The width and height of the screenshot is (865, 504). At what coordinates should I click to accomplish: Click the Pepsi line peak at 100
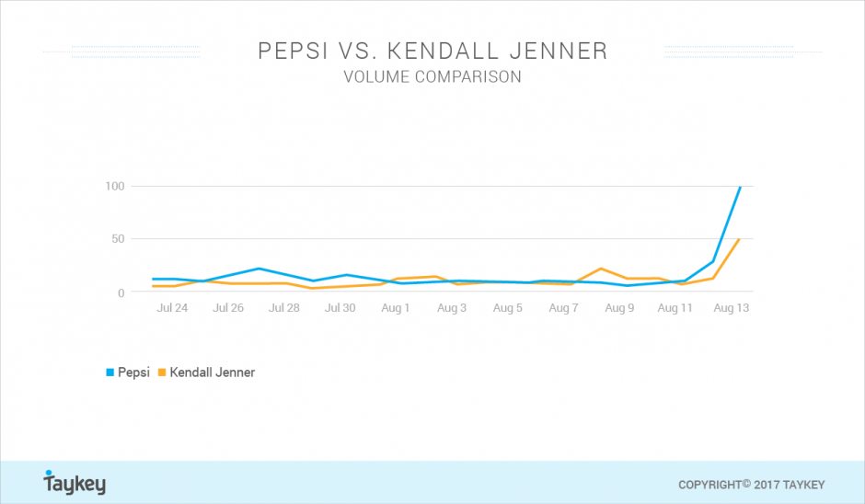(x=740, y=188)
